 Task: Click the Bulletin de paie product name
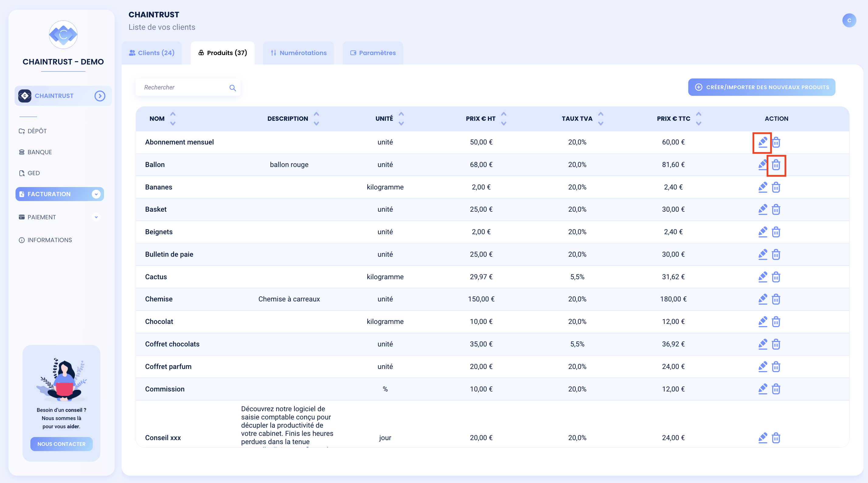pos(169,255)
